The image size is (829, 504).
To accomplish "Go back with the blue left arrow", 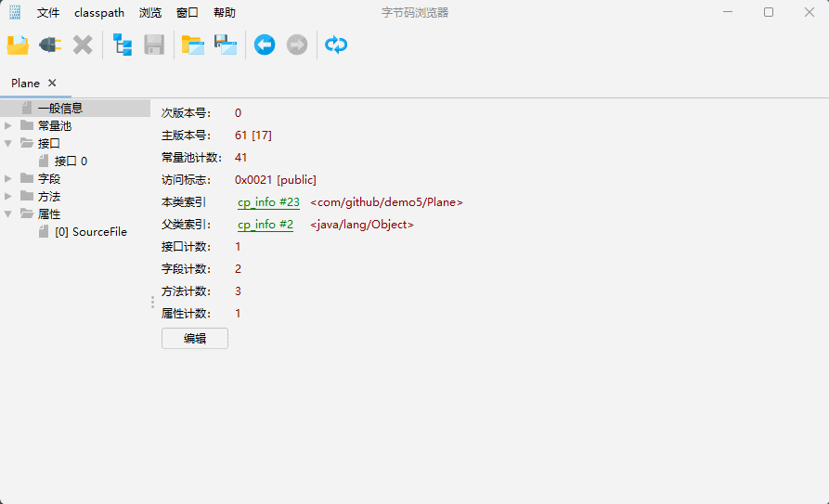I will click(x=265, y=45).
